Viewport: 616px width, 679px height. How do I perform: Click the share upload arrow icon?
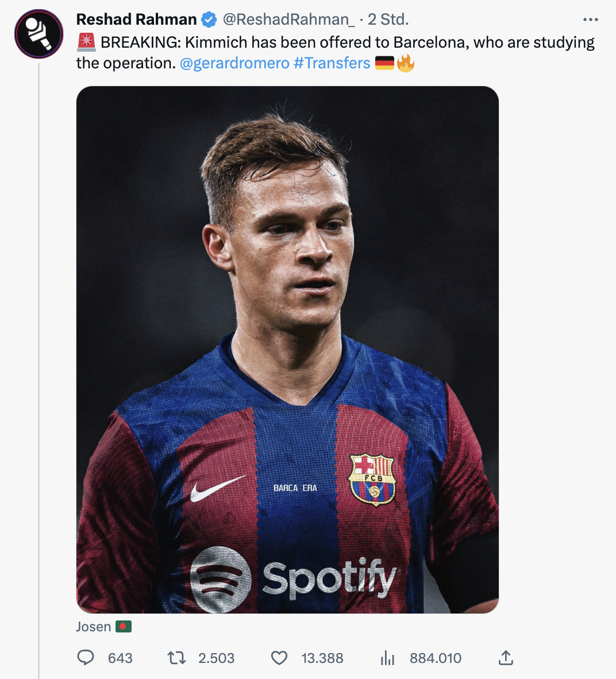[x=506, y=658]
